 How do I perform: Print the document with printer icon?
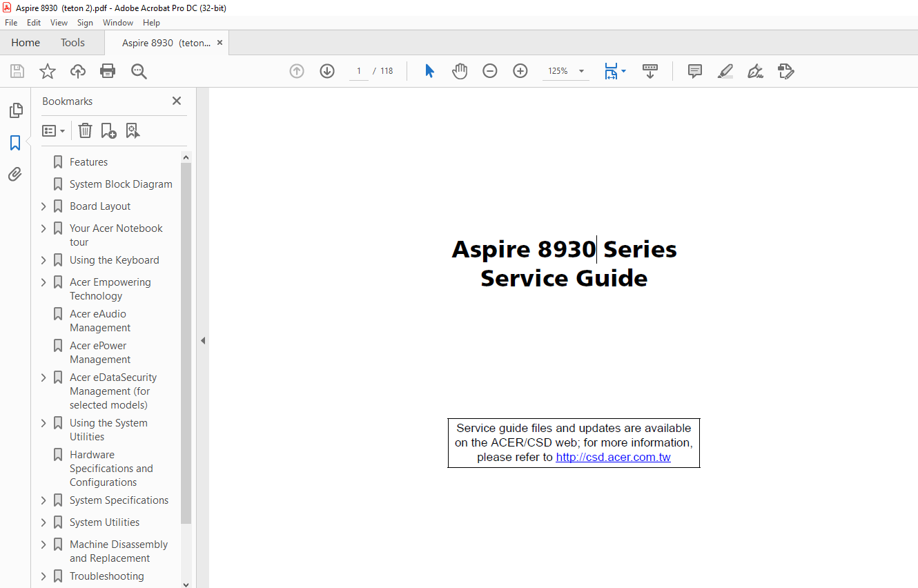point(108,71)
